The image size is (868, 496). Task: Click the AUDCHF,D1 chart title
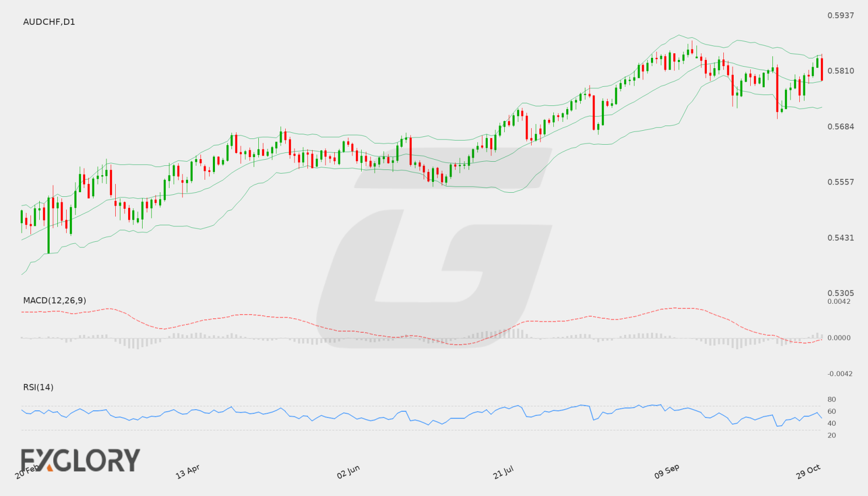pyautogui.click(x=49, y=22)
